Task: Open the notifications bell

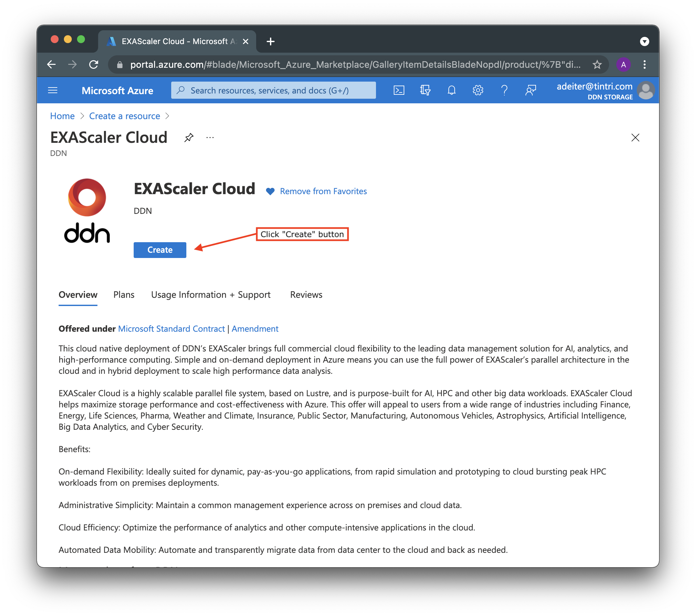Action: click(451, 90)
